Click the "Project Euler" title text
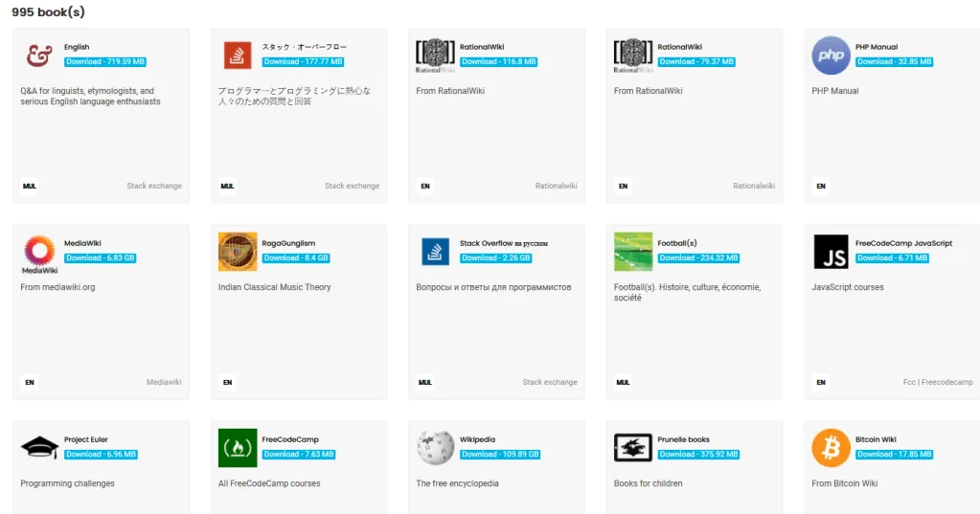This screenshot has width=980, height=514. coord(85,439)
